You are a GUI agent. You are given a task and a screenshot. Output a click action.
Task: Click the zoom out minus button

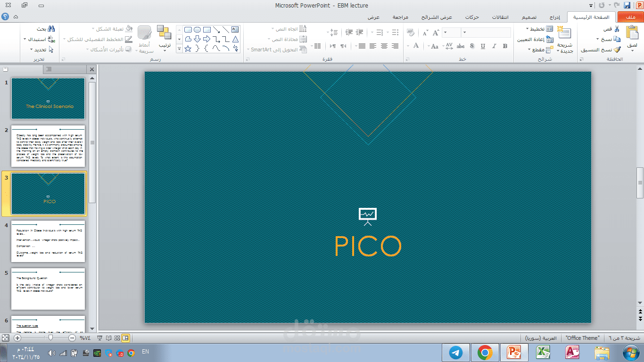pyautogui.click(x=72, y=338)
